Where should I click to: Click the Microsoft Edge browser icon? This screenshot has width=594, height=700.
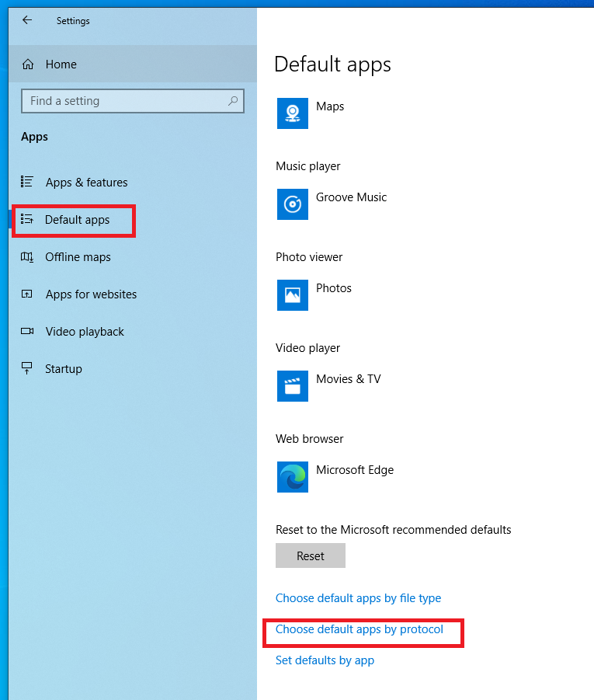point(292,477)
